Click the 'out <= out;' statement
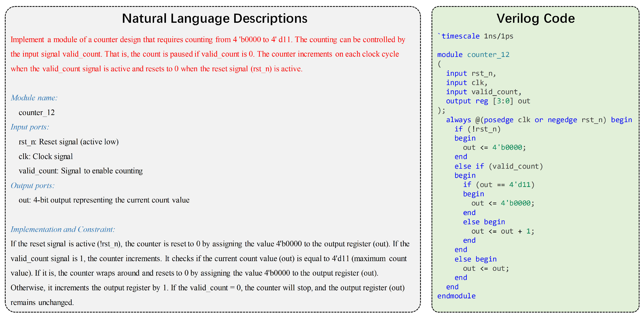Image resolution: width=644 pixels, height=317 pixels. click(x=485, y=269)
